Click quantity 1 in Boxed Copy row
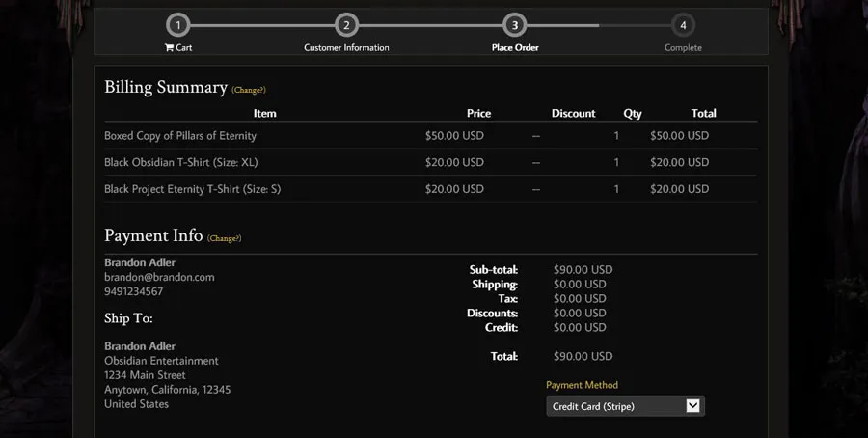This screenshot has height=438, width=868. coord(616,136)
